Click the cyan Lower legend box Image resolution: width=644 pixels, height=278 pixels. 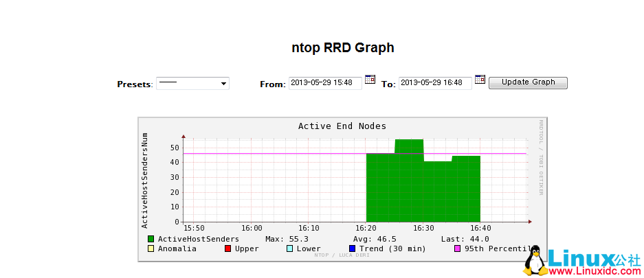coord(290,248)
